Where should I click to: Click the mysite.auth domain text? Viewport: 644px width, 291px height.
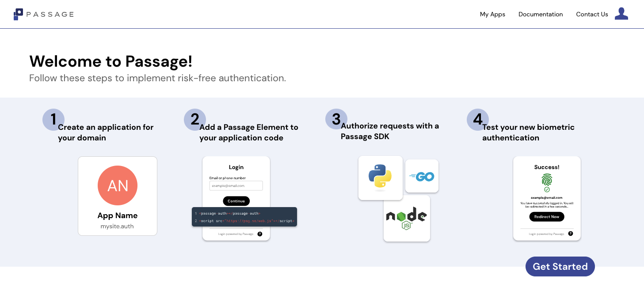[117, 226]
